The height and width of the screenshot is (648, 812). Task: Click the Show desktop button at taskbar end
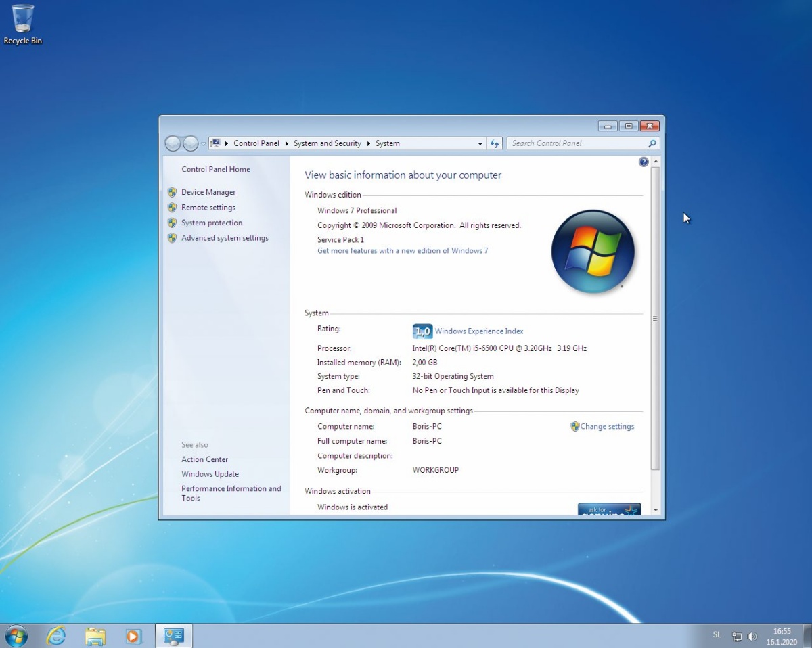click(x=807, y=636)
